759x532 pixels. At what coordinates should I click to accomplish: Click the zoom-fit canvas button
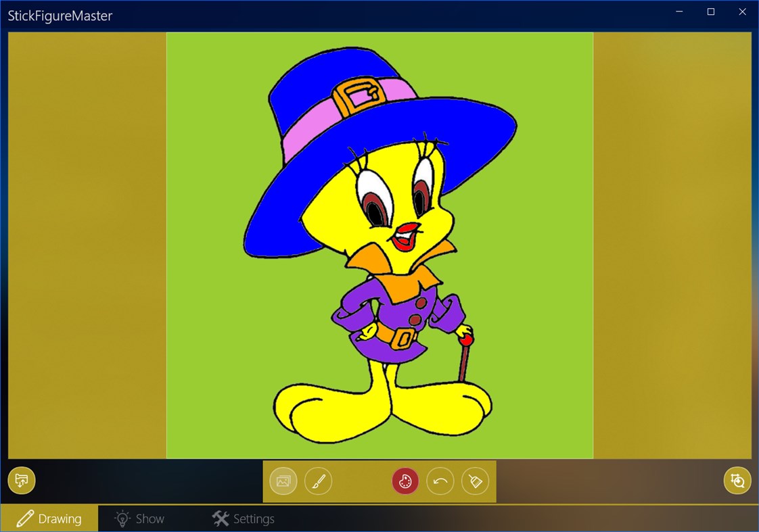pyautogui.click(x=737, y=480)
